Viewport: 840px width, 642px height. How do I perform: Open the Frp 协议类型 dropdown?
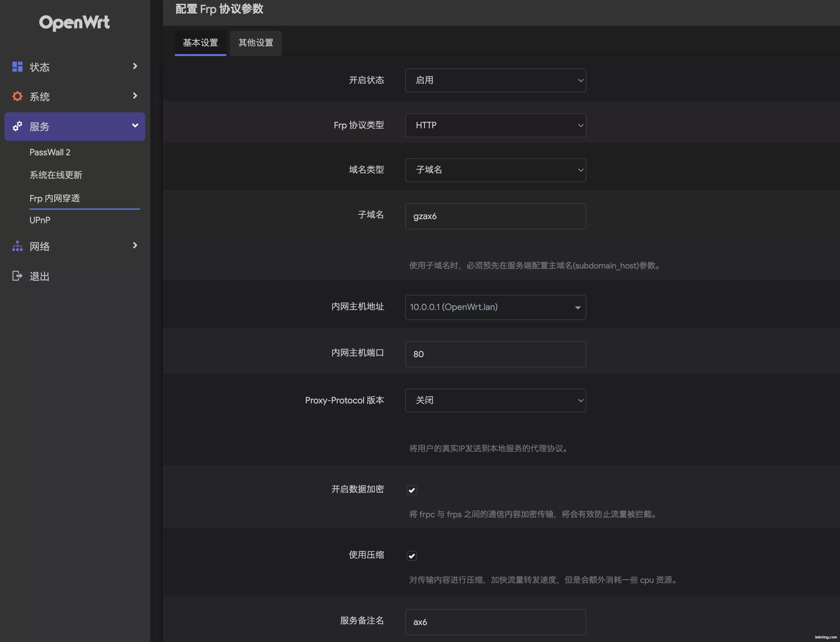tap(495, 125)
